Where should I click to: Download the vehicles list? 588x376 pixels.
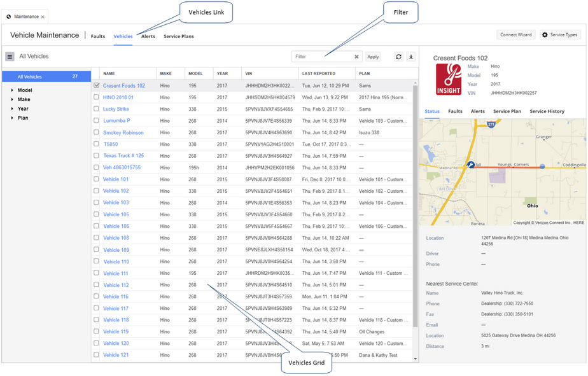coord(411,57)
